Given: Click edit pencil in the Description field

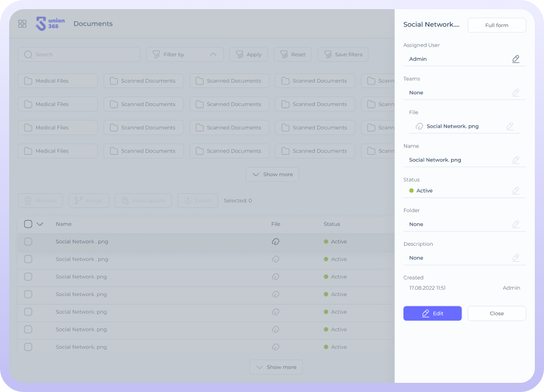Looking at the screenshot, I should click(x=516, y=258).
